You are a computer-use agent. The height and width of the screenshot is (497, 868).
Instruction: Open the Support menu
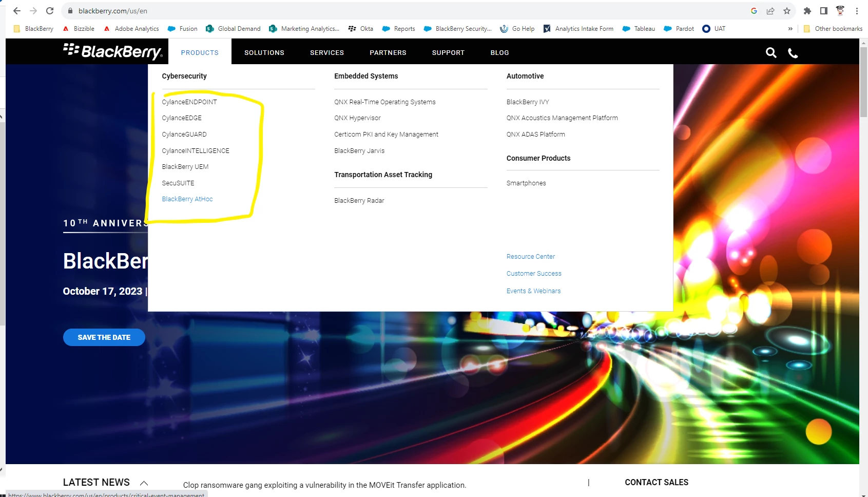448,53
